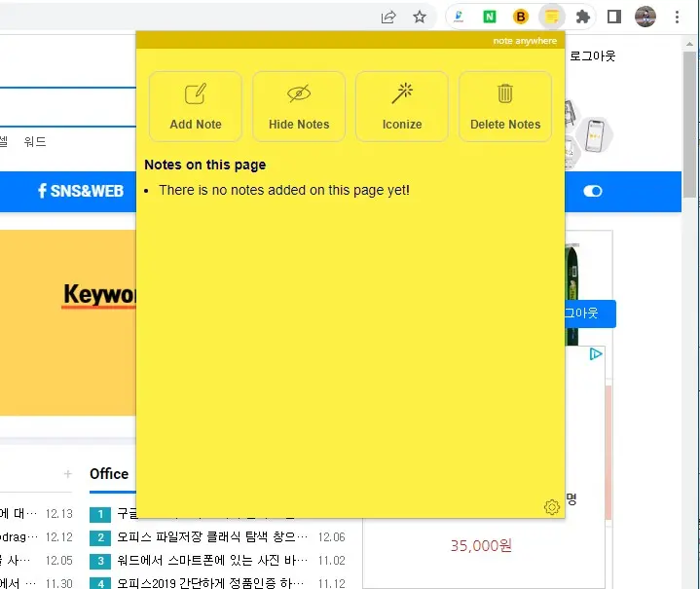This screenshot has height=589, width=700.
Task: Click the blue pen extension icon
Action: pyautogui.click(x=459, y=17)
